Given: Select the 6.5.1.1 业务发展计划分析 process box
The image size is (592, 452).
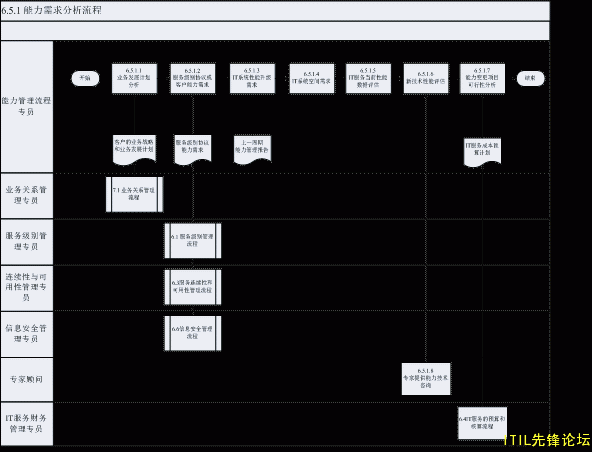Looking at the screenshot, I should [134, 79].
